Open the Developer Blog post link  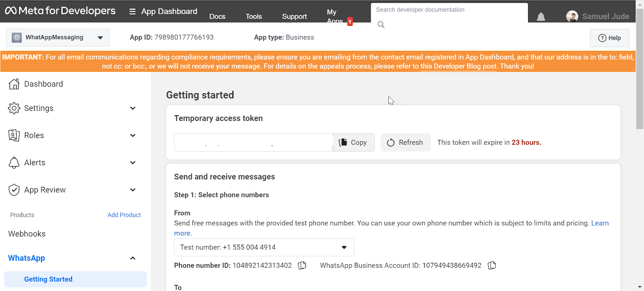[x=459, y=66]
